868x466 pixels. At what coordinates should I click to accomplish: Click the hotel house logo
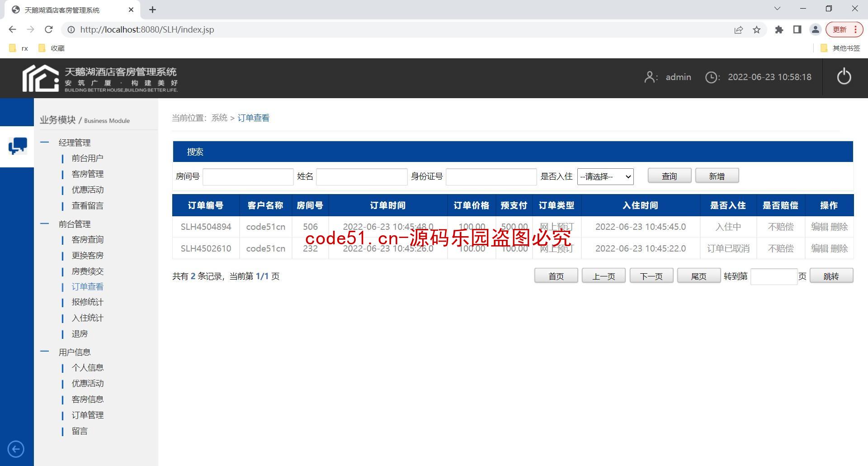(x=41, y=78)
